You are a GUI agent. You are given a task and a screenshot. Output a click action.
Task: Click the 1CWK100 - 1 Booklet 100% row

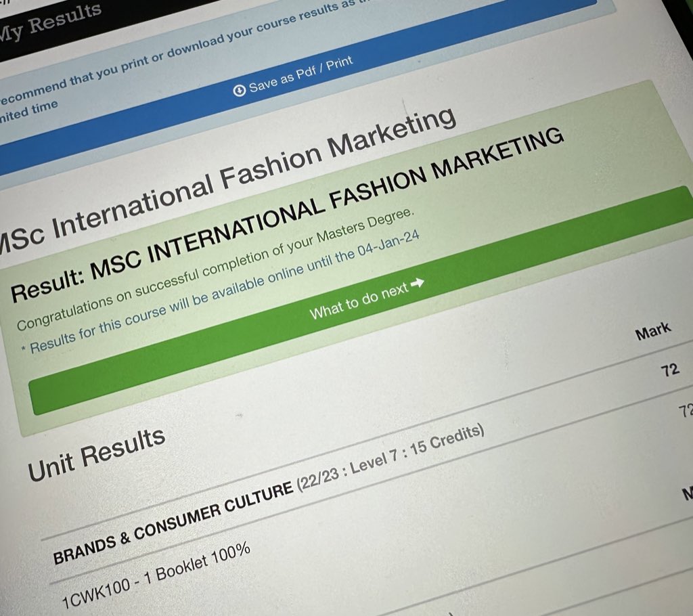[156, 575]
